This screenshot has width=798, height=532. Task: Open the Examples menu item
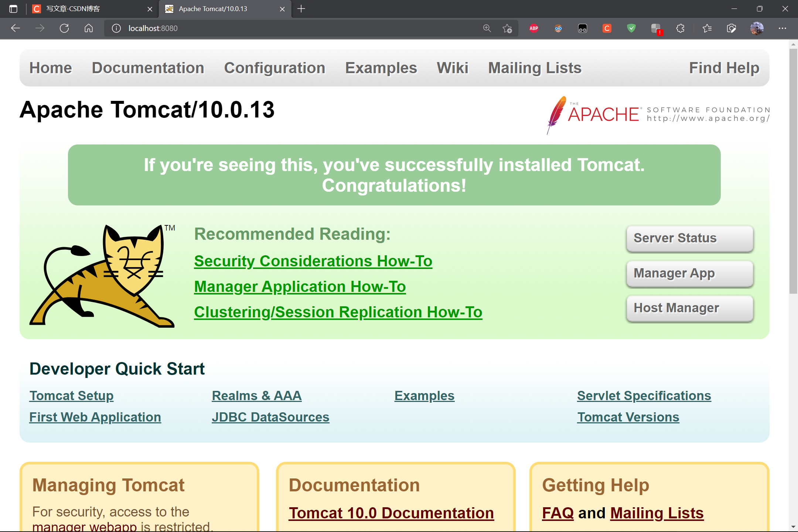click(381, 68)
